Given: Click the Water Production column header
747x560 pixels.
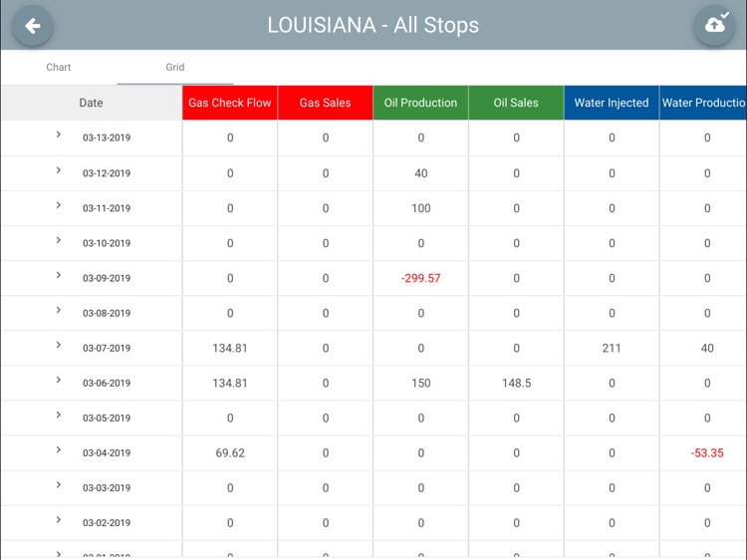Looking at the screenshot, I should coord(703,103).
